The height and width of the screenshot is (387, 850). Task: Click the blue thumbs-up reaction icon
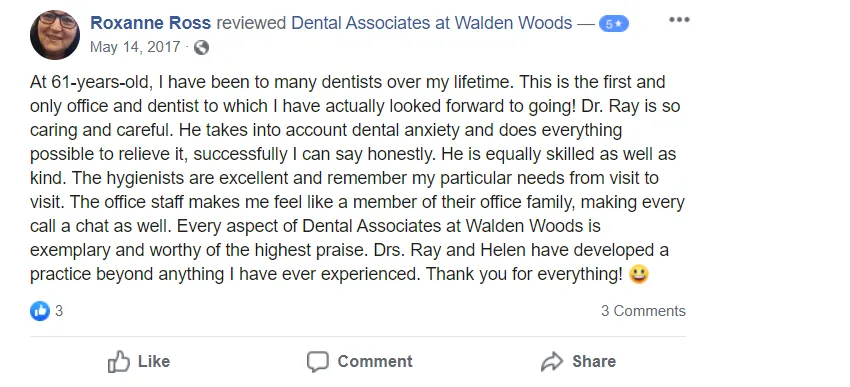[x=40, y=311]
